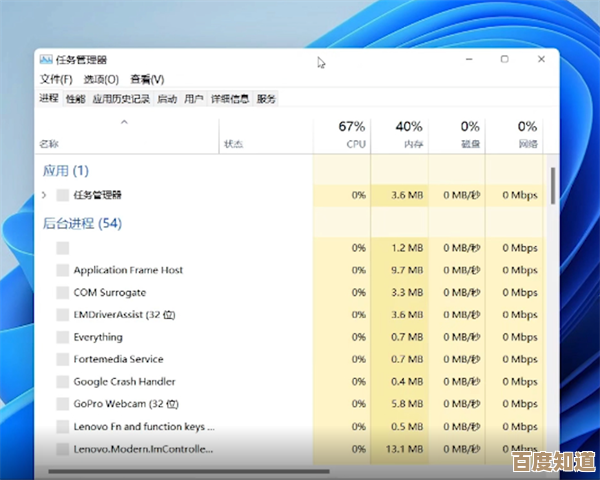Image resolution: width=600 pixels, height=480 pixels.
Task: Select the Google Crash Handler process
Action: coord(124,382)
